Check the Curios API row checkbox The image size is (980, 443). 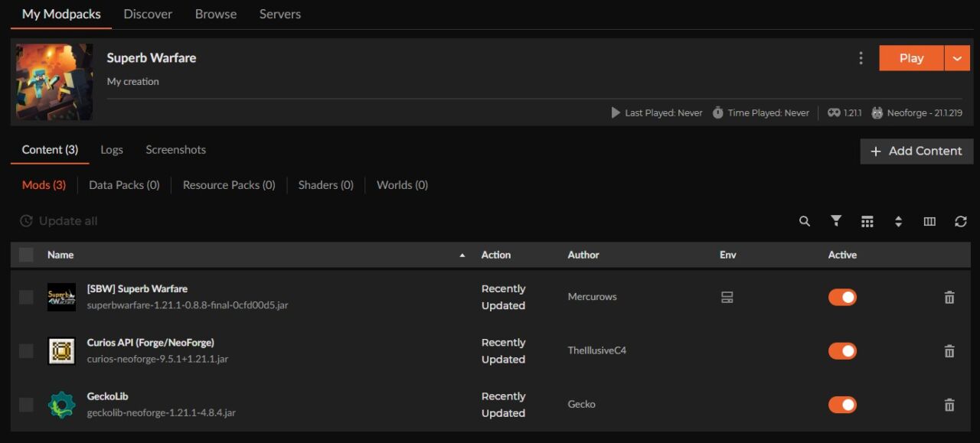tap(26, 350)
